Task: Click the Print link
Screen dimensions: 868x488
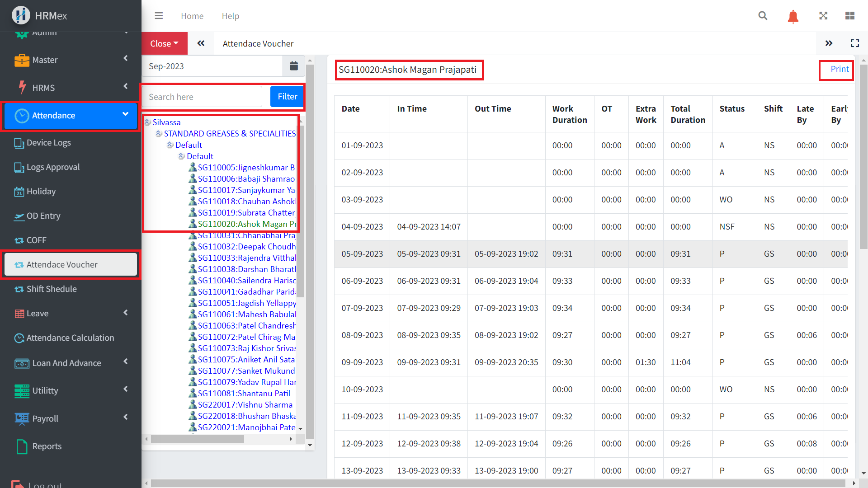Action: (840, 69)
